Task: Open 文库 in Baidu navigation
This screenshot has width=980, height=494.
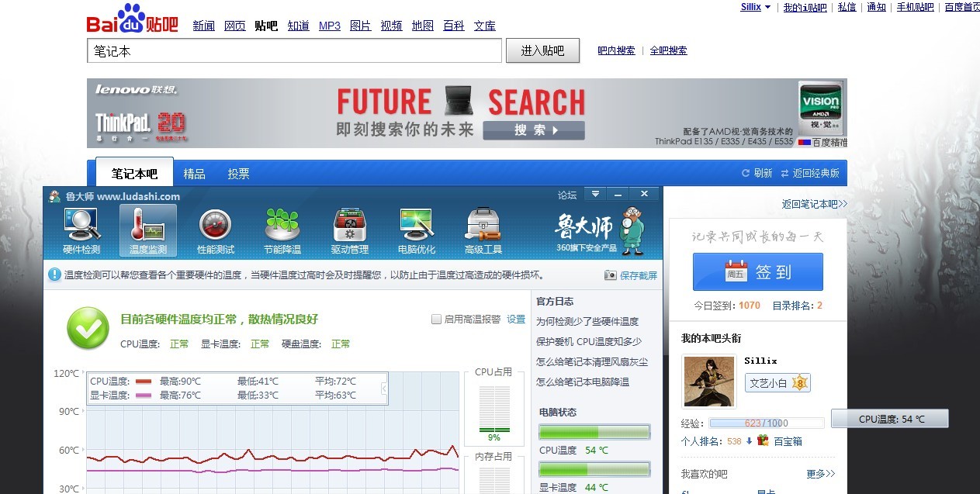Action: [x=485, y=26]
